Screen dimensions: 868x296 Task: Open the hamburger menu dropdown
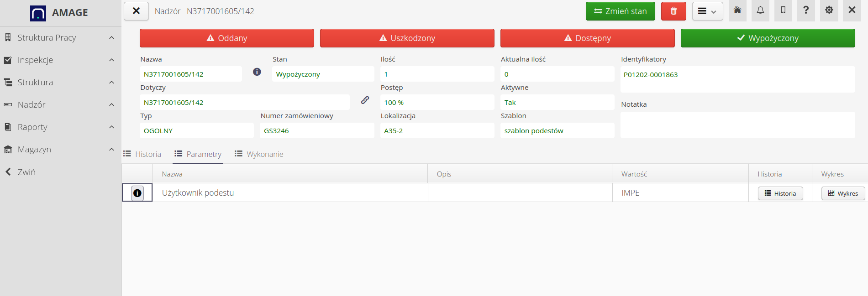[x=707, y=11]
